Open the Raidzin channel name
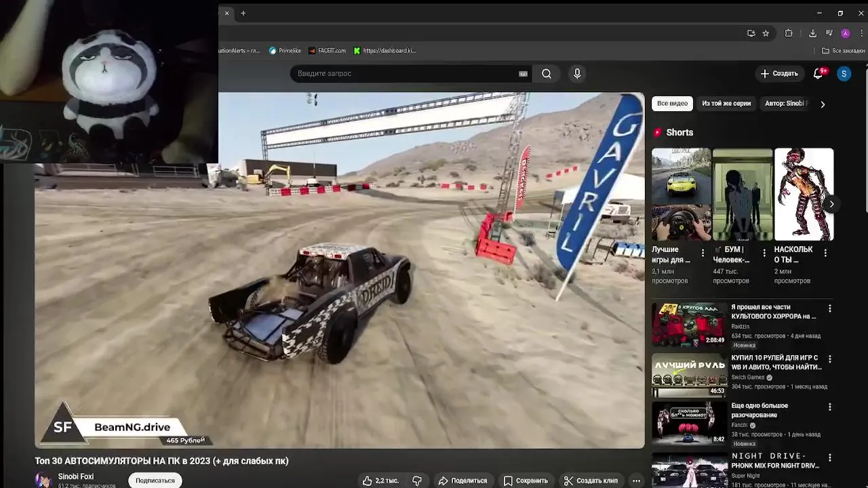 pyautogui.click(x=740, y=327)
